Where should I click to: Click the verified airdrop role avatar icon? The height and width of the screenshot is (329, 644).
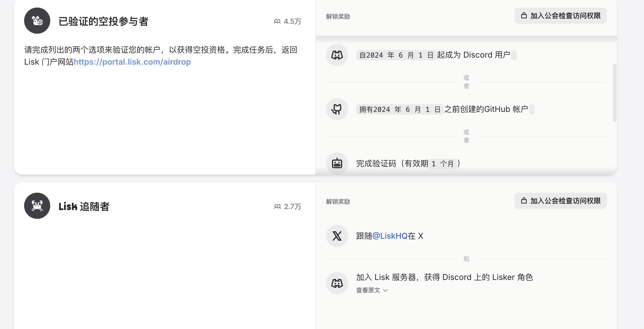37,21
